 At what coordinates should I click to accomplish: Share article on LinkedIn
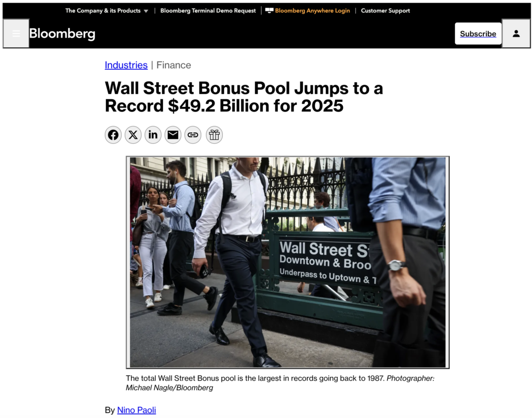(153, 135)
